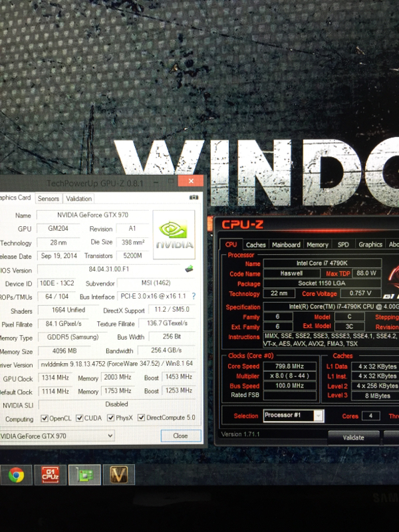Click the NVIDIA logo in GPU-Z

point(174,235)
